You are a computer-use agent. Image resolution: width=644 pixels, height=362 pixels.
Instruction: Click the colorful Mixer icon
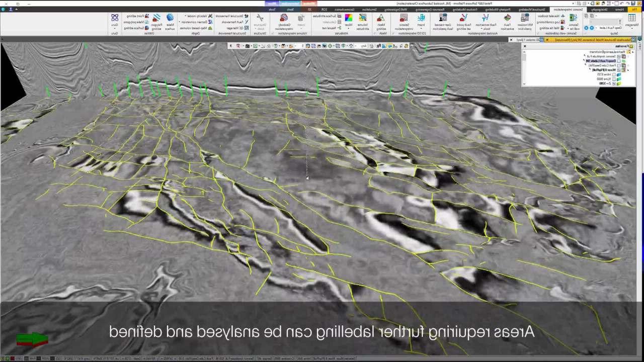348,18
